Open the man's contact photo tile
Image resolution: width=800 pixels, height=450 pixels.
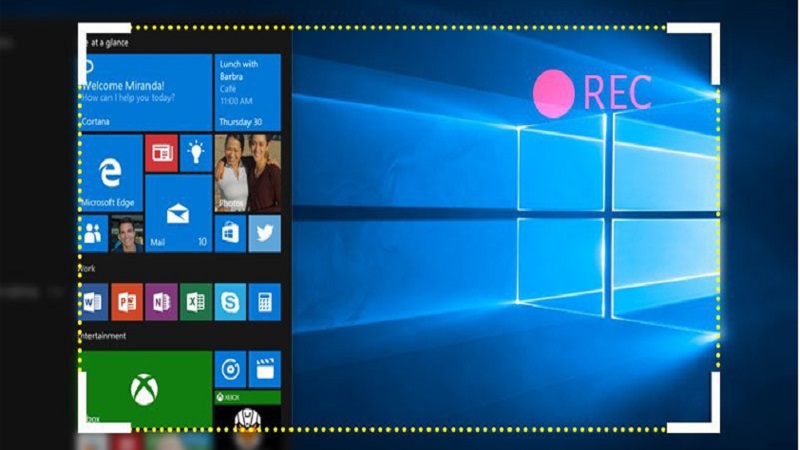(x=127, y=234)
